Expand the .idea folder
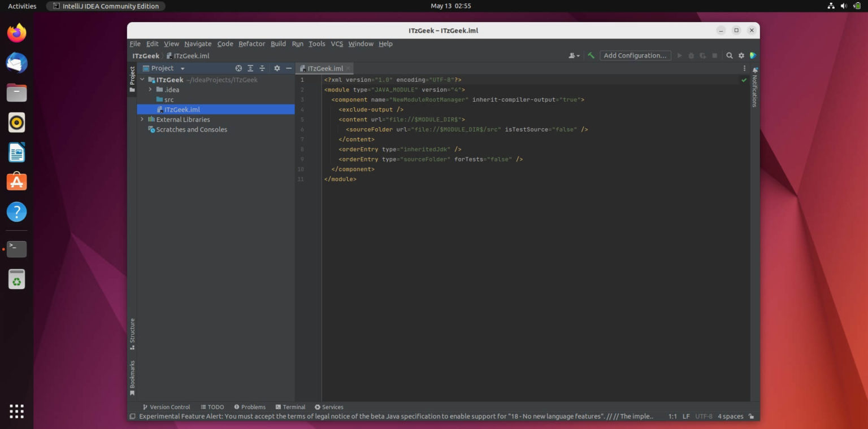 [150, 89]
